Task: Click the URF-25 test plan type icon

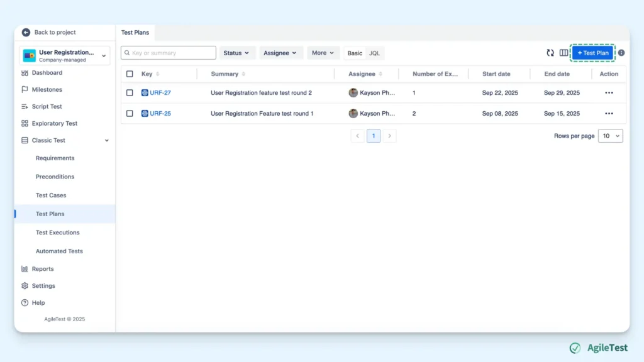Action: [x=145, y=113]
